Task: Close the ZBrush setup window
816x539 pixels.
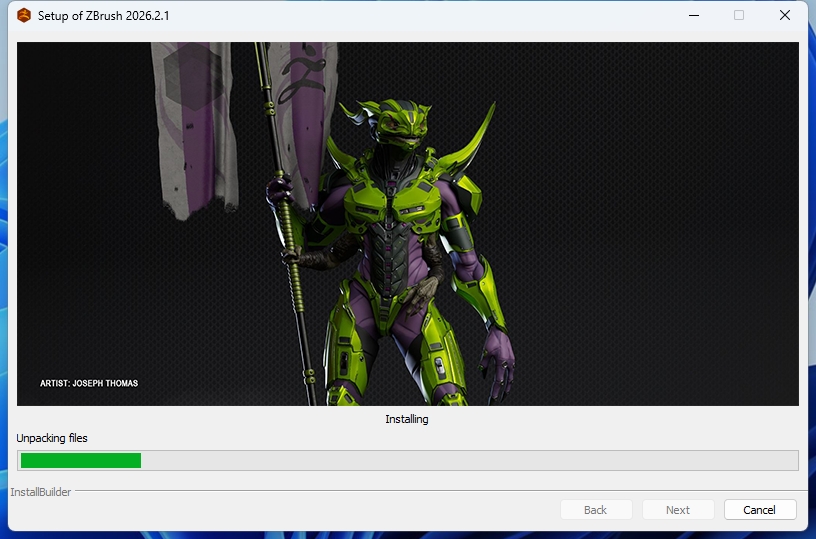Action: coord(785,15)
